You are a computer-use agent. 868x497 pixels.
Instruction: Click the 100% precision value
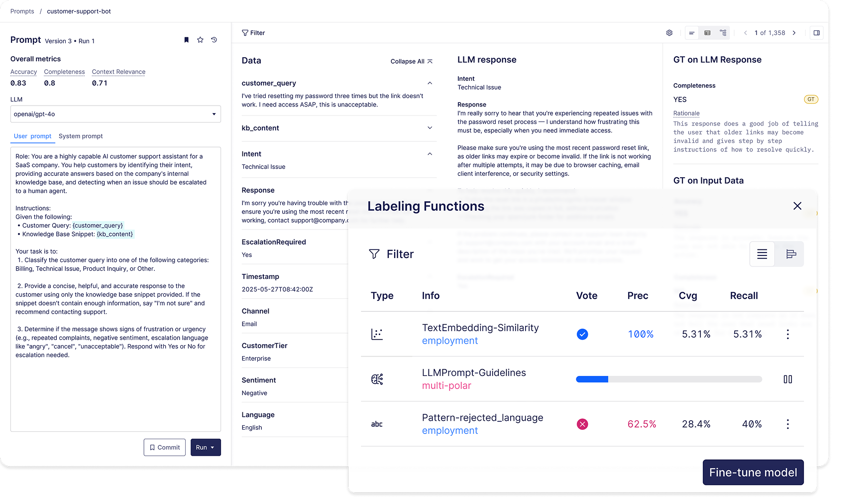[x=641, y=334]
